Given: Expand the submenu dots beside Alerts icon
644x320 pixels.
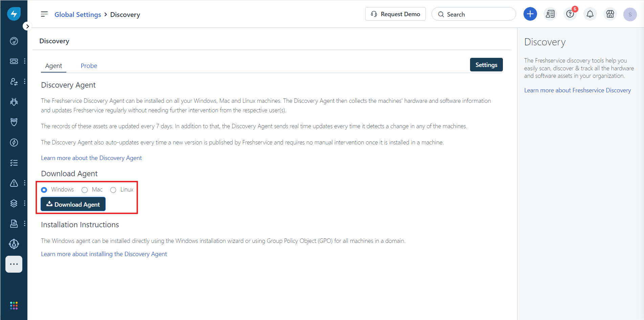Looking at the screenshot, I should pyautogui.click(x=25, y=183).
